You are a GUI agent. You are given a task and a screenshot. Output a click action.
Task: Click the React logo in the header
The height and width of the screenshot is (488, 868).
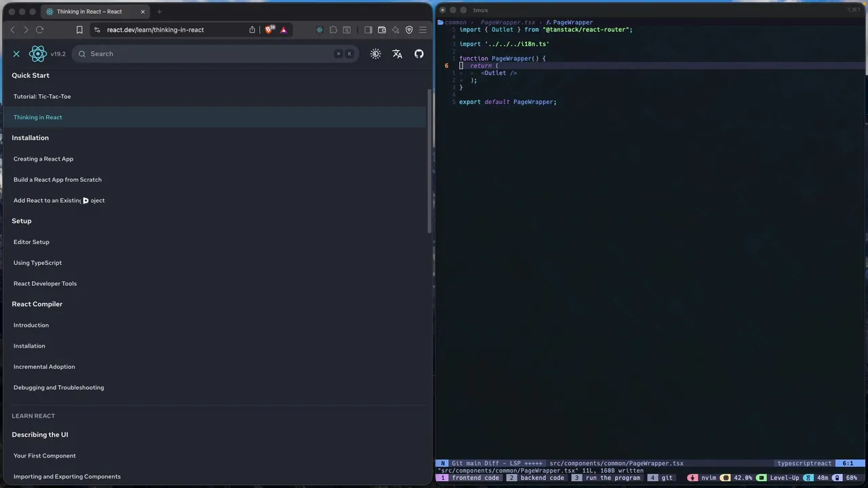tap(38, 54)
